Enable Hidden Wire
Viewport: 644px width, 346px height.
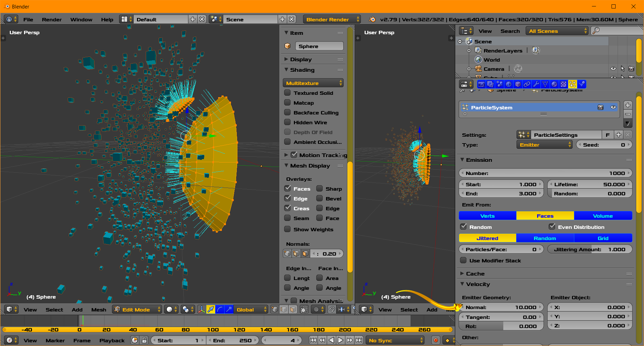tap(287, 122)
